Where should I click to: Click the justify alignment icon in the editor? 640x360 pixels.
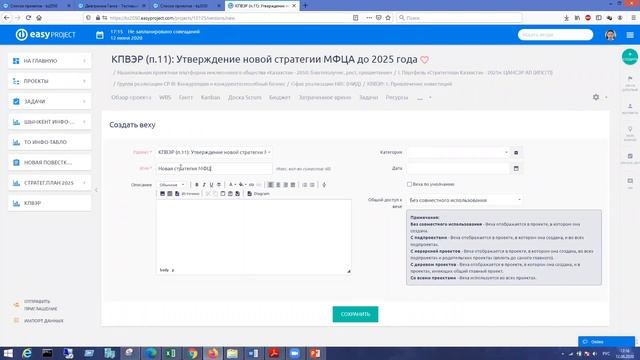293,185
